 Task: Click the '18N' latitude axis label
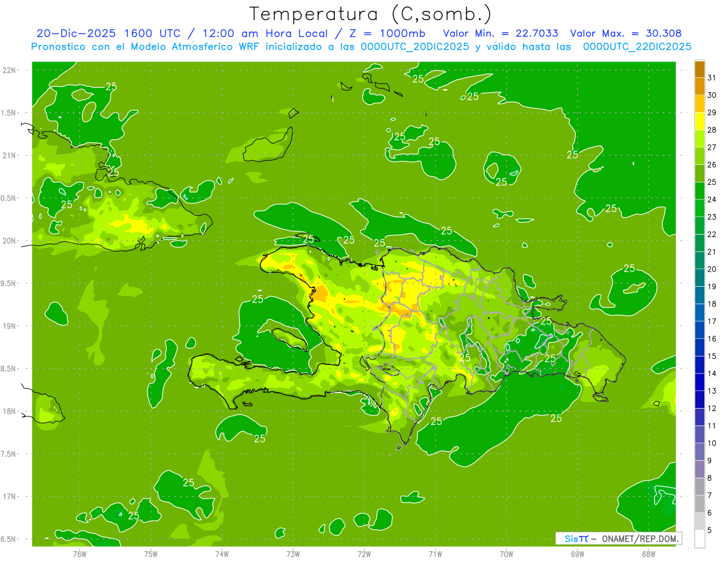9,412
